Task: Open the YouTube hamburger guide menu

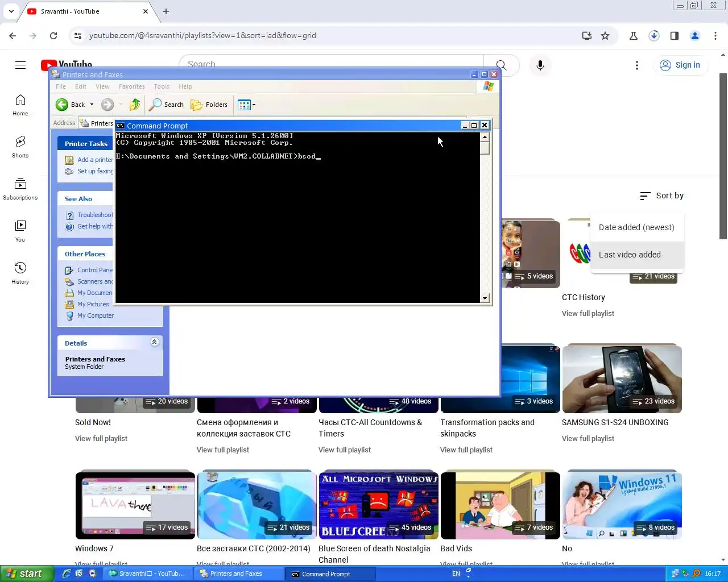Action: click(x=20, y=65)
